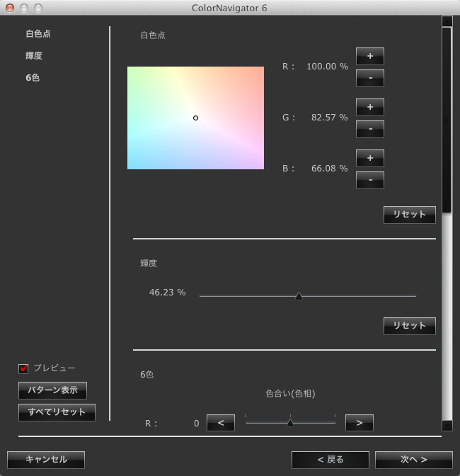Click the left arrow for R hue
This screenshot has height=476, width=460.
tap(220, 423)
